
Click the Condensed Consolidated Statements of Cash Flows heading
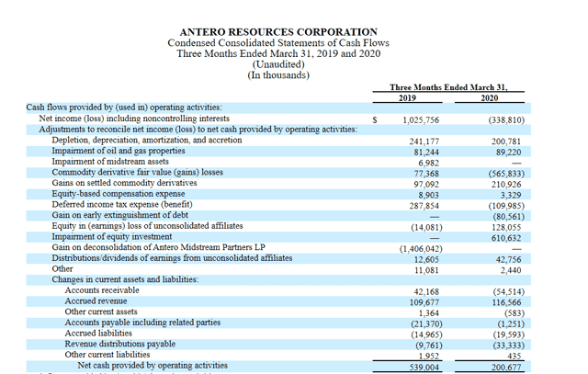coord(278,43)
